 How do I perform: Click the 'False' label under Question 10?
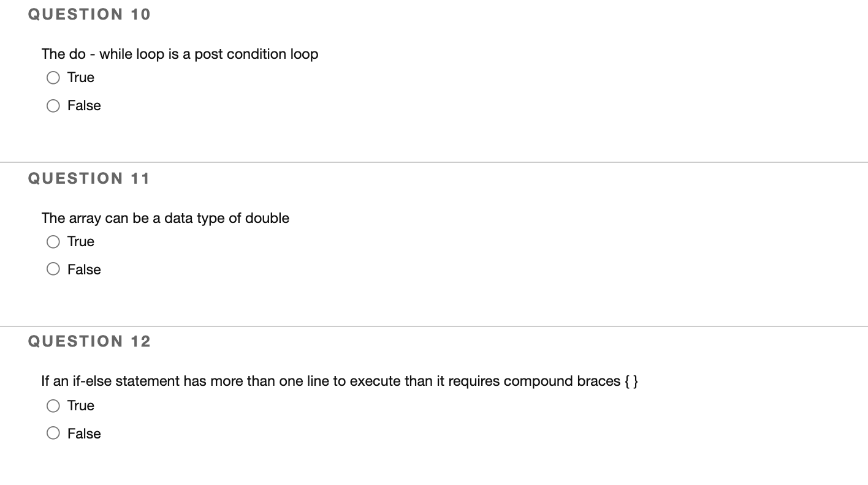83,105
